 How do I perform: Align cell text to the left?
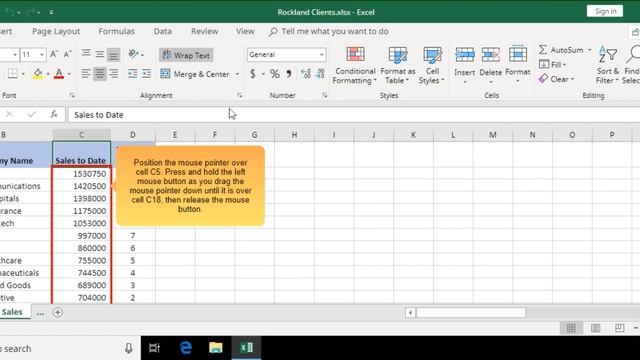pyautogui.click(x=86, y=74)
